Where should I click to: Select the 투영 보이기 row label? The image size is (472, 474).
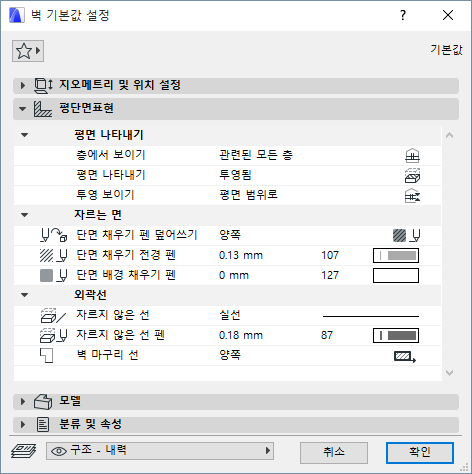click(x=105, y=195)
